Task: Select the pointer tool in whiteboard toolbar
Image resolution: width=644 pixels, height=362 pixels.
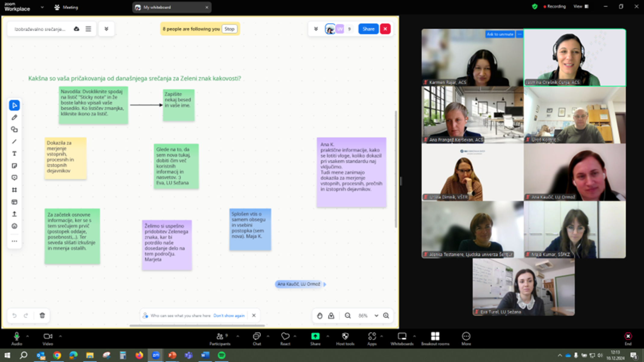Action: [x=14, y=105]
